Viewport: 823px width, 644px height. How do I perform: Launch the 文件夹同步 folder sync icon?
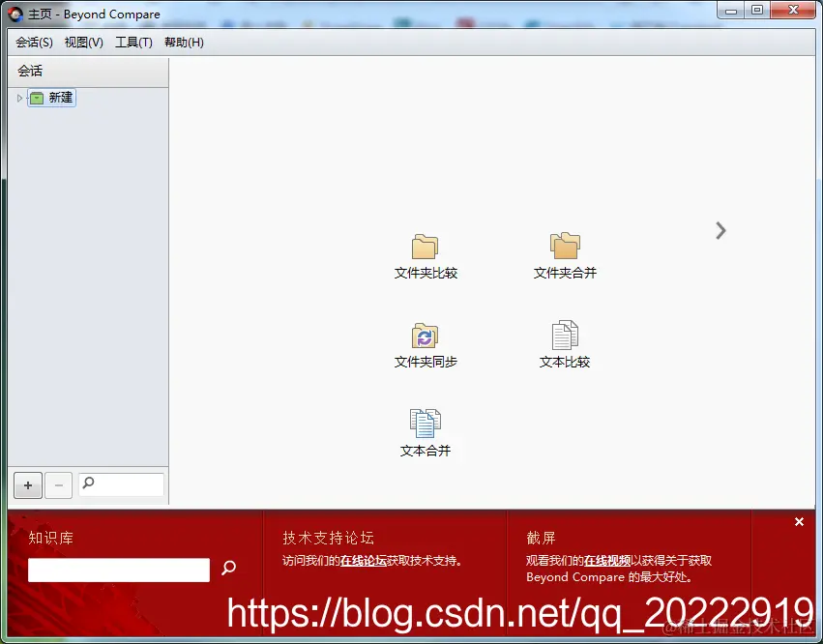pyautogui.click(x=425, y=336)
